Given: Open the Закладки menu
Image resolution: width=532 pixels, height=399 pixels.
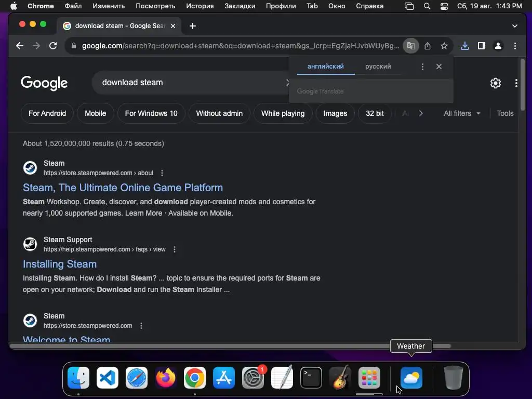Looking at the screenshot, I should (240, 6).
